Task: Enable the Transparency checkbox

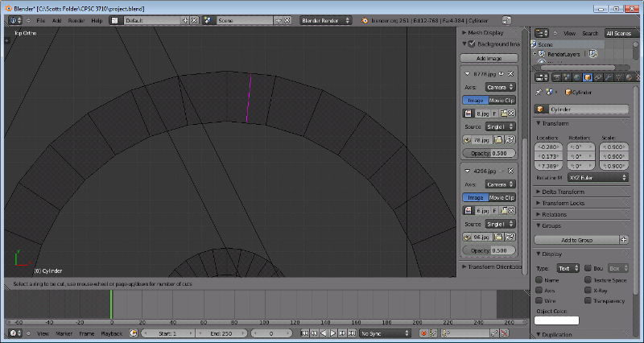Action: coord(588,300)
